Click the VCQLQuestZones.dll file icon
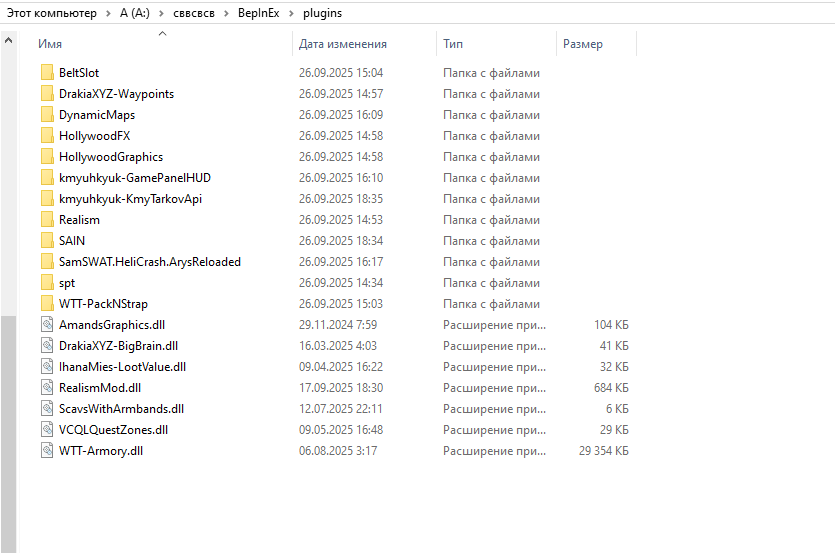Screen dimensions: 835x553 (47, 430)
